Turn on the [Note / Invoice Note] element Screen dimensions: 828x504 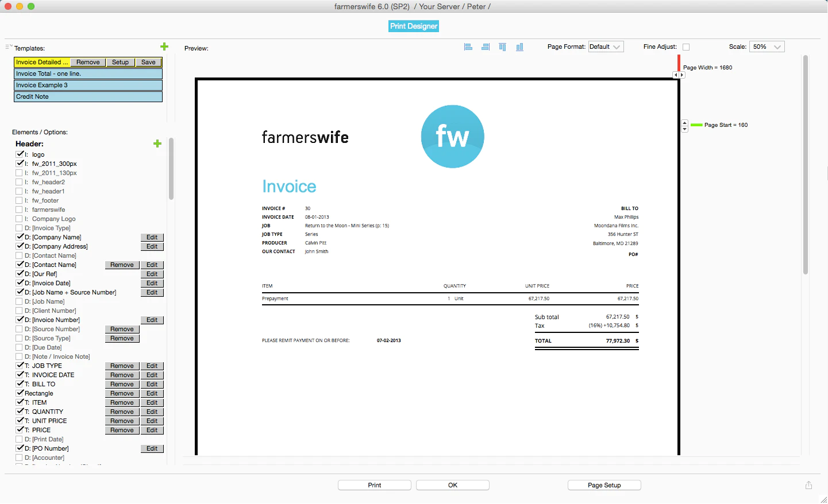point(20,356)
